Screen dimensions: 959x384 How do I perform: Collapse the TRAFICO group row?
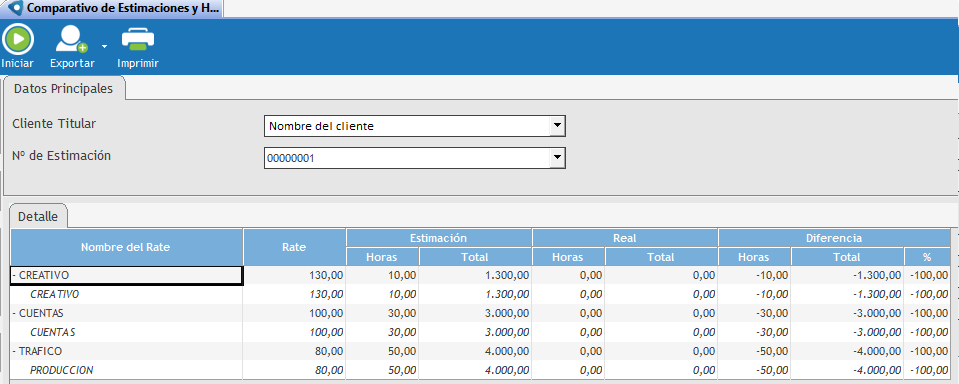[14, 352]
